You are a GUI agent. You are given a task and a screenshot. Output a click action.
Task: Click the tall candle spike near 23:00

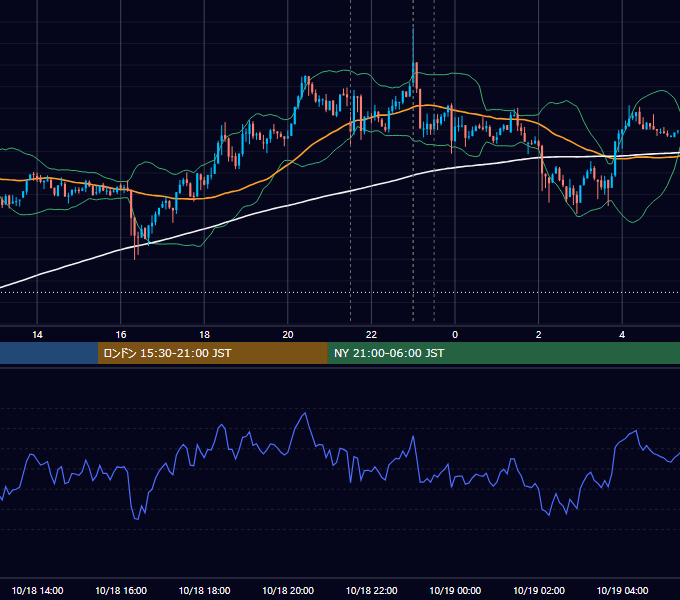[x=413, y=56]
